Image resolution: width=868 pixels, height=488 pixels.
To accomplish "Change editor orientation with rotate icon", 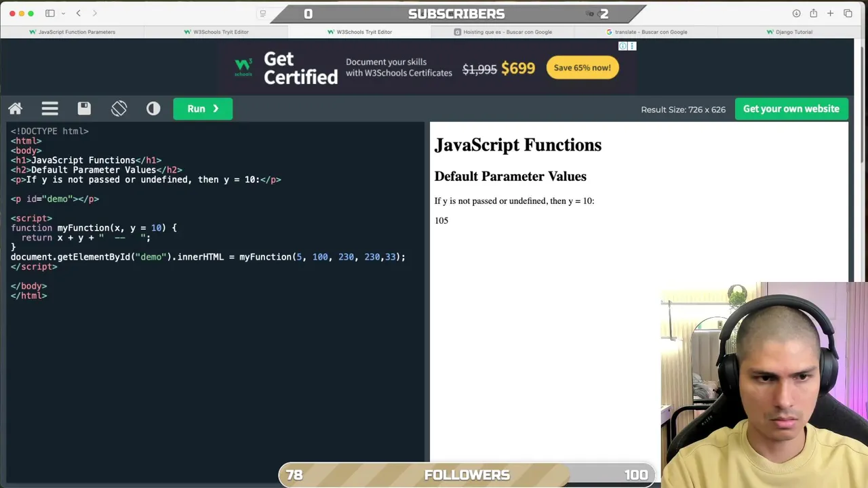I will click(119, 108).
